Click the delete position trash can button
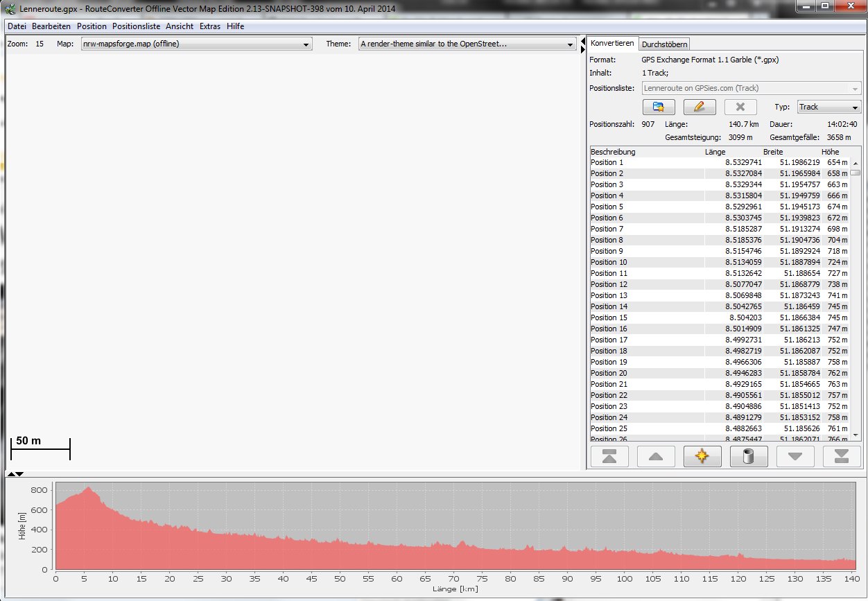The height and width of the screenshot is (601, 868). 748,456
